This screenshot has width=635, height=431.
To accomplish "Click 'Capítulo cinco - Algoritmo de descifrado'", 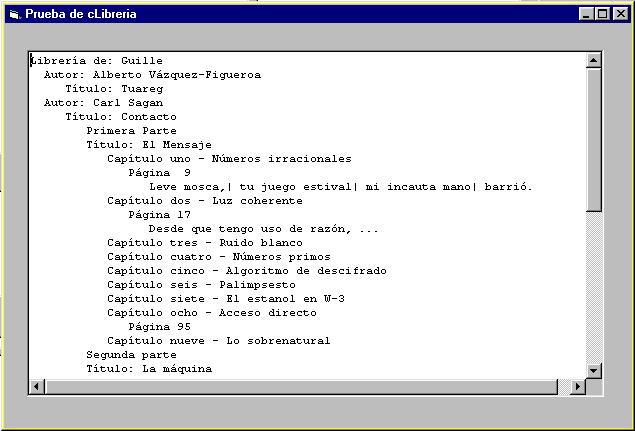I will [247, 271].
